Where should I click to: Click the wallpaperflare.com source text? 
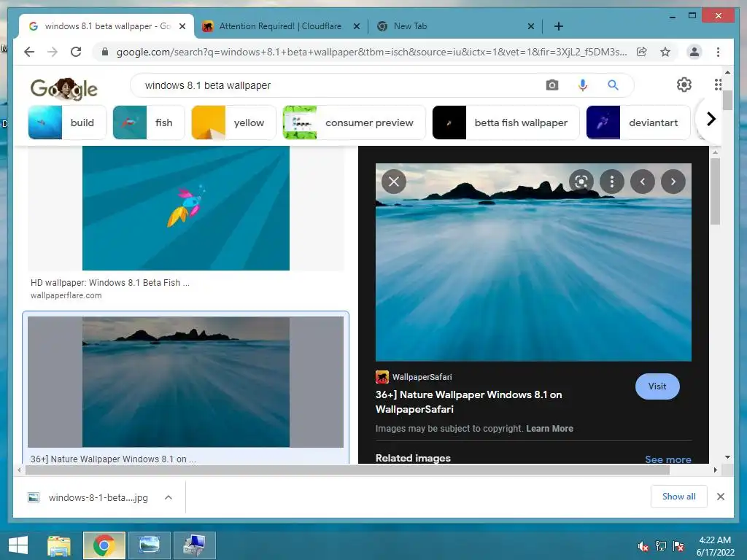(x=66, y=295)
